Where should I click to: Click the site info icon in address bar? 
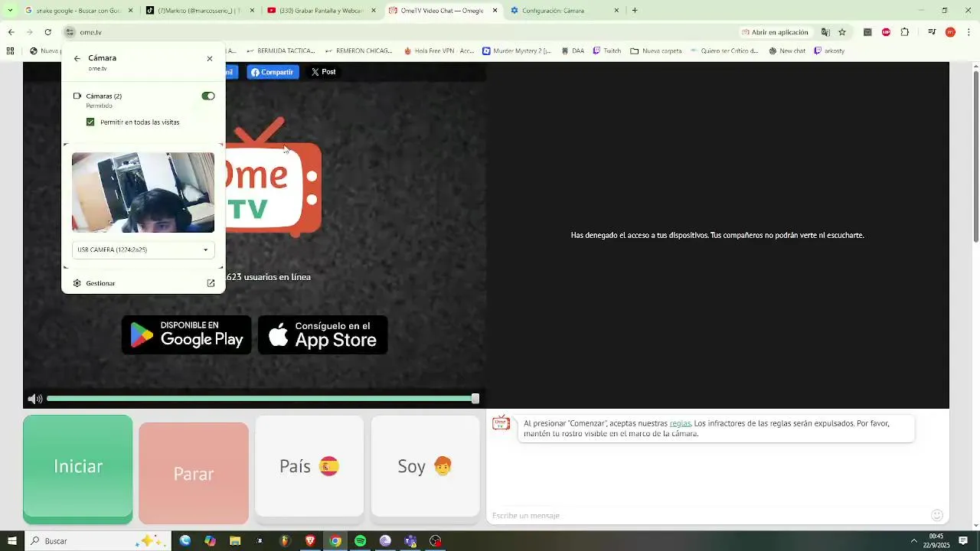click(70, 32)
